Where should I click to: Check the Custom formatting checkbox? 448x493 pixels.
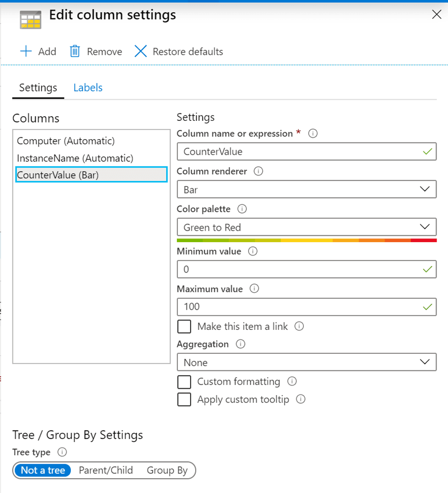click(184, 382)
